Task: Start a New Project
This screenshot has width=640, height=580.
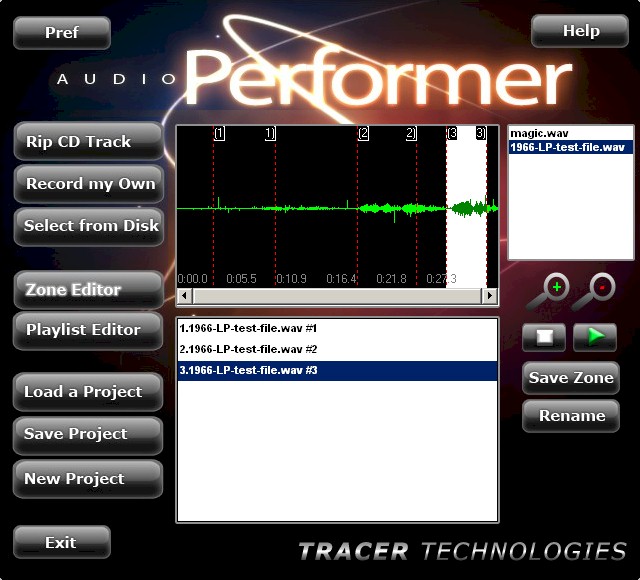Action: point(89,479)
